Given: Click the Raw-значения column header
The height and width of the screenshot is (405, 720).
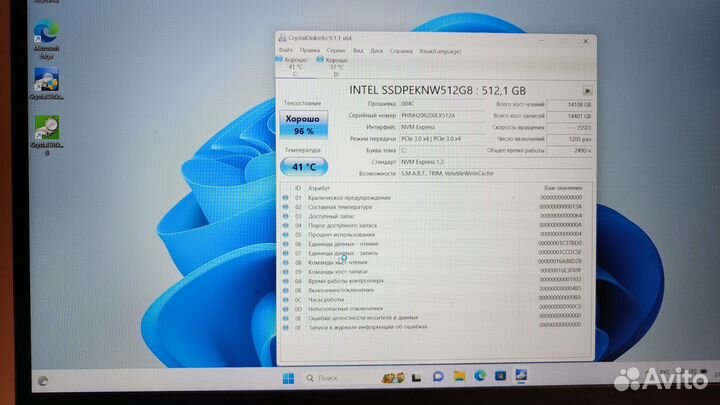Looking at the screenshot, I should [x=563, y=188].
